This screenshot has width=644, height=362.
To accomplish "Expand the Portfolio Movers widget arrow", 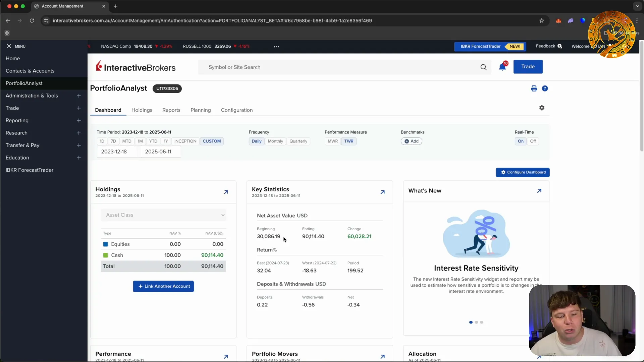I will 382,357.
